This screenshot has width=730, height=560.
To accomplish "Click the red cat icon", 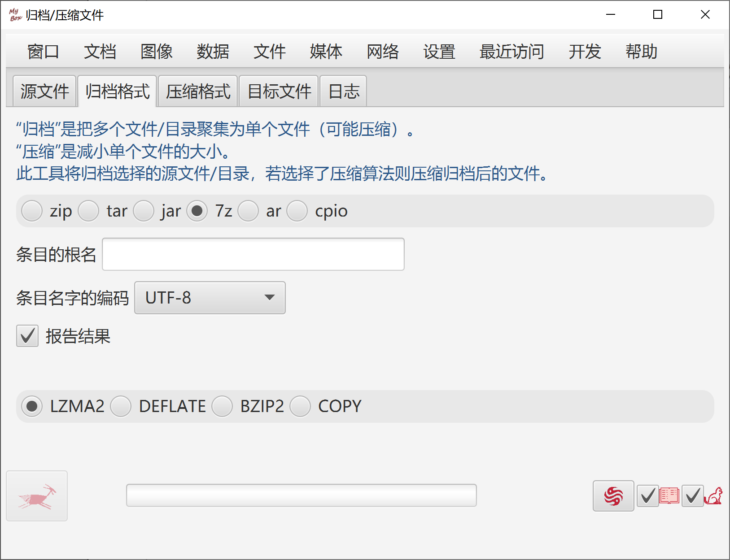I will (713, 496).
